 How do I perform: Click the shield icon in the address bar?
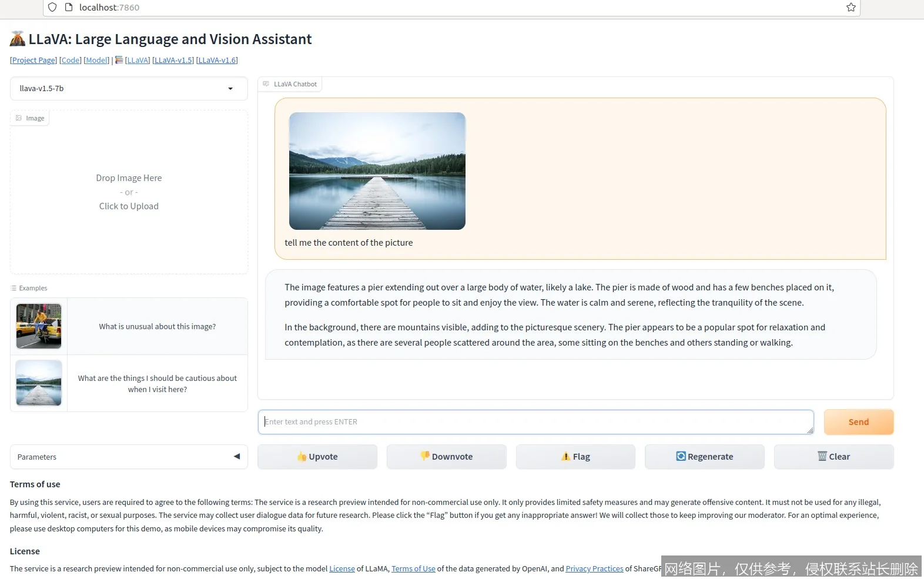tap(52, 8)
